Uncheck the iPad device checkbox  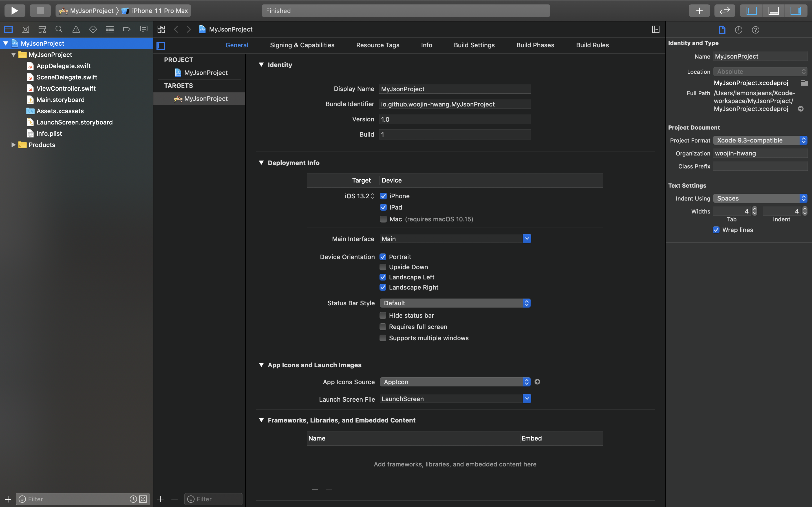coord(383,207)
